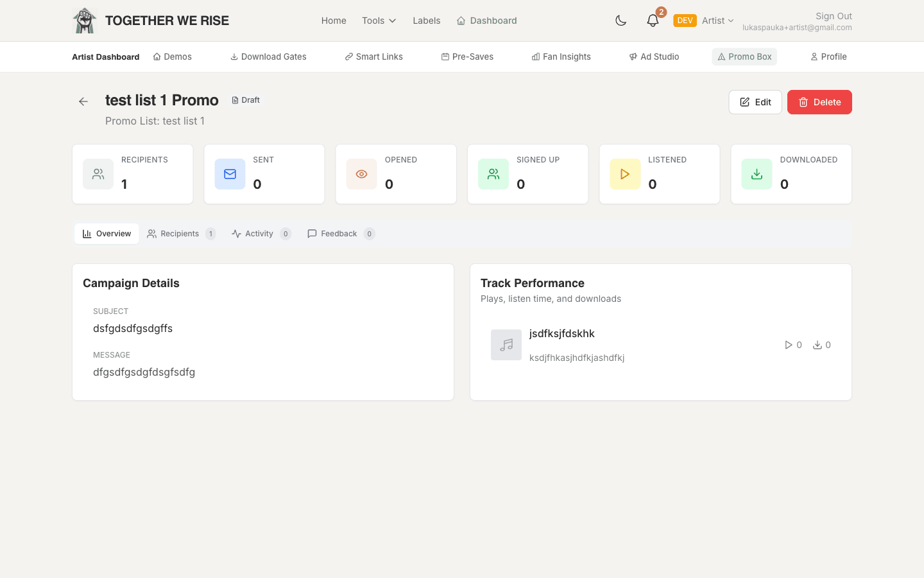Click the download count icon on Track Performance

click(816, 345)
